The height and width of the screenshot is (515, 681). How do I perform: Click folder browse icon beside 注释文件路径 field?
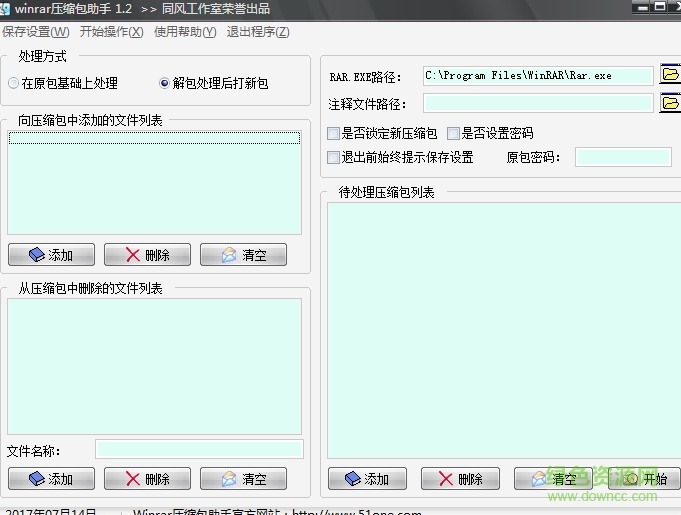(669, 103)
